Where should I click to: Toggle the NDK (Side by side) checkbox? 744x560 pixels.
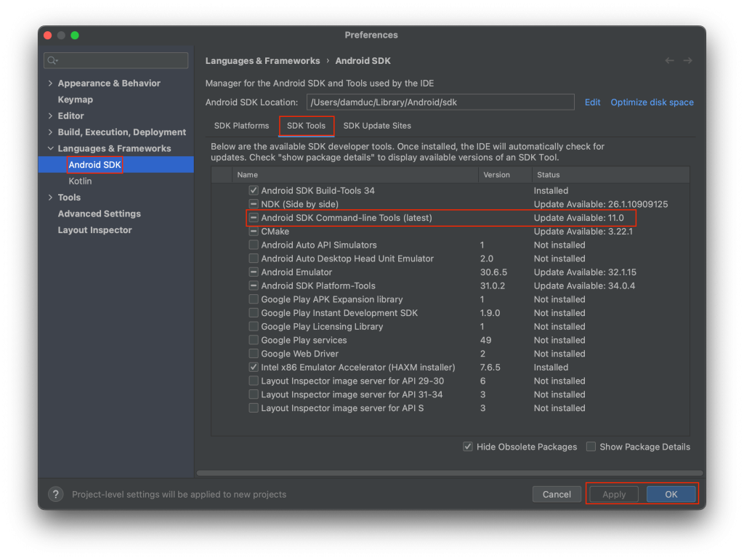click(x=254, y=204)
